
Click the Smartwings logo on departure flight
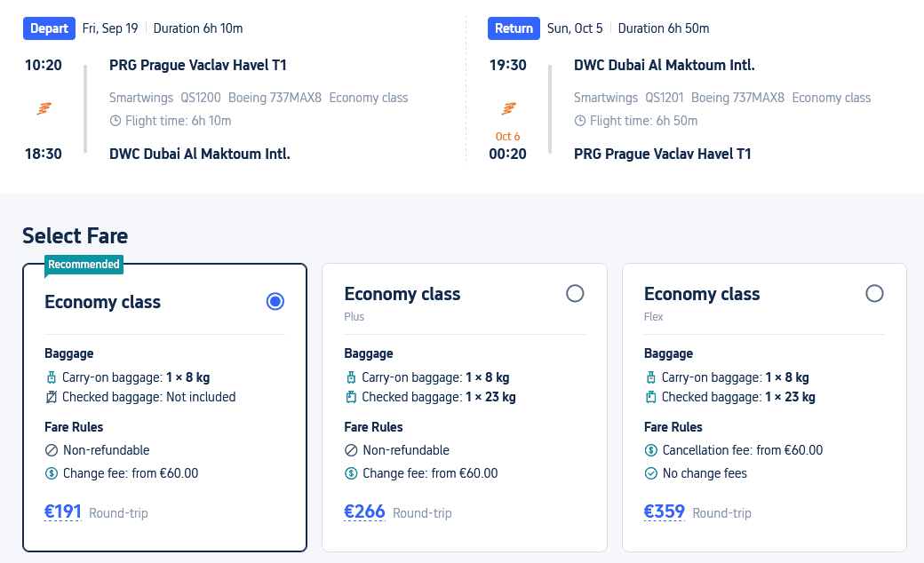(x=44, y=108)
